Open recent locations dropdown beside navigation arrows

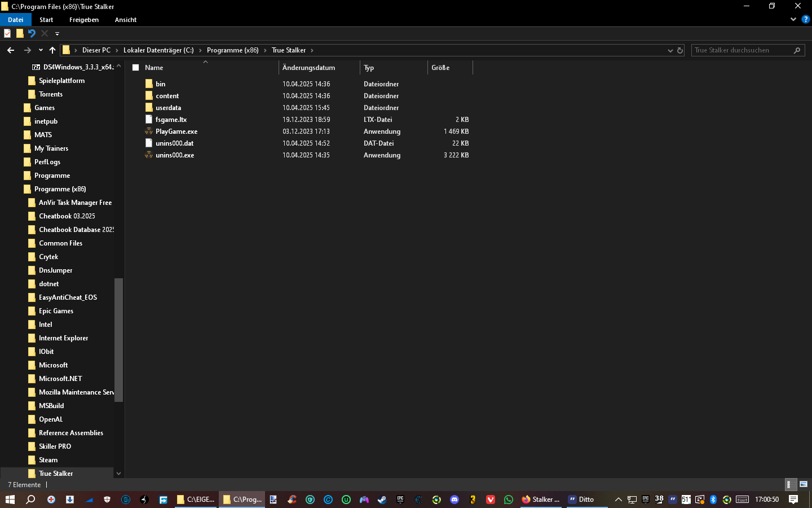point(41,50)
